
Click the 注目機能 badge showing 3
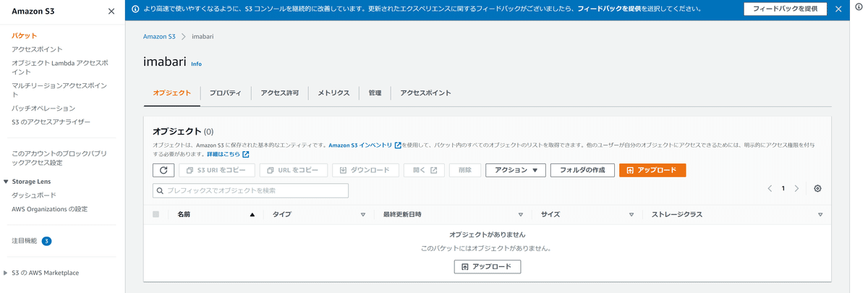(x=46, y=241)
